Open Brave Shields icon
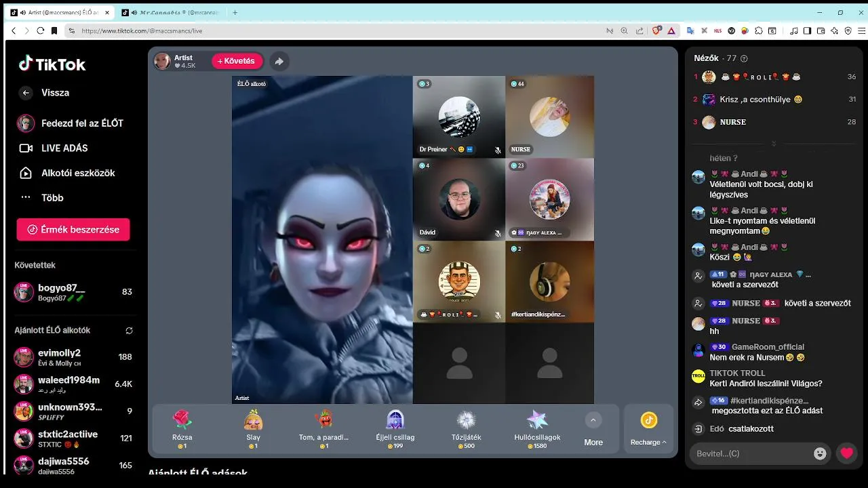 click(656, 30)
